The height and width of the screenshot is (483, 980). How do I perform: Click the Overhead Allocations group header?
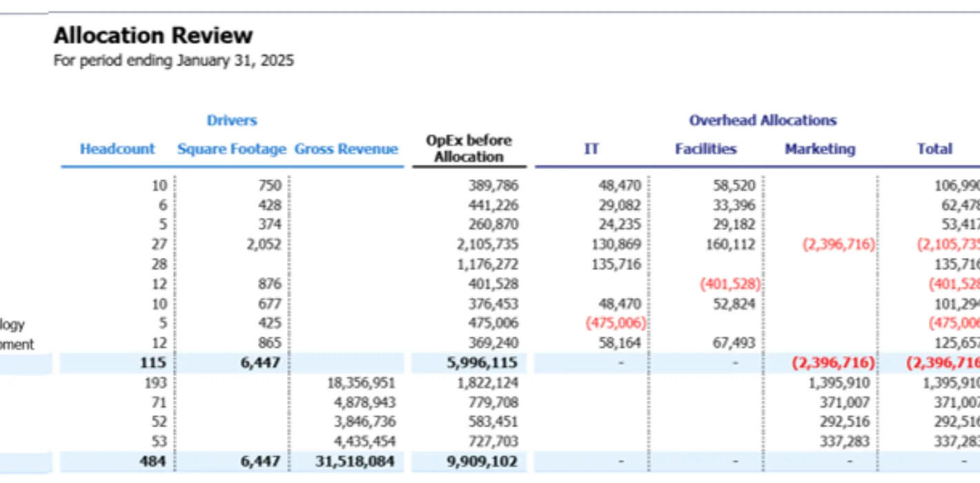pos(763,120)
